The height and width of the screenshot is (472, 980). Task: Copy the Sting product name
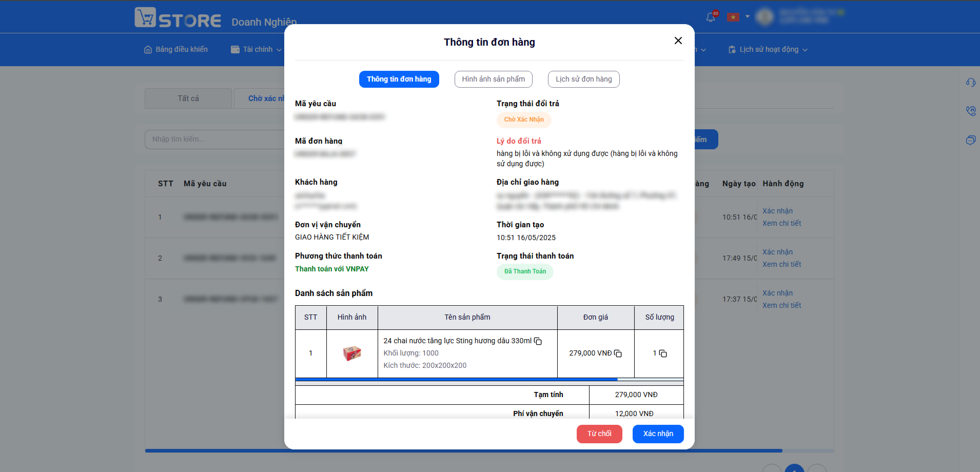(537, 341)
